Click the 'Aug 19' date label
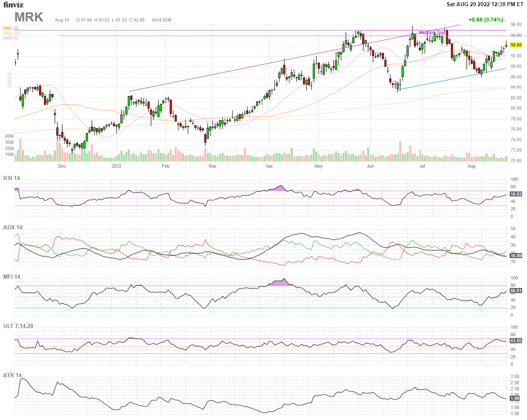This screenshot has height=420, width=527. [x=62, y=20]
